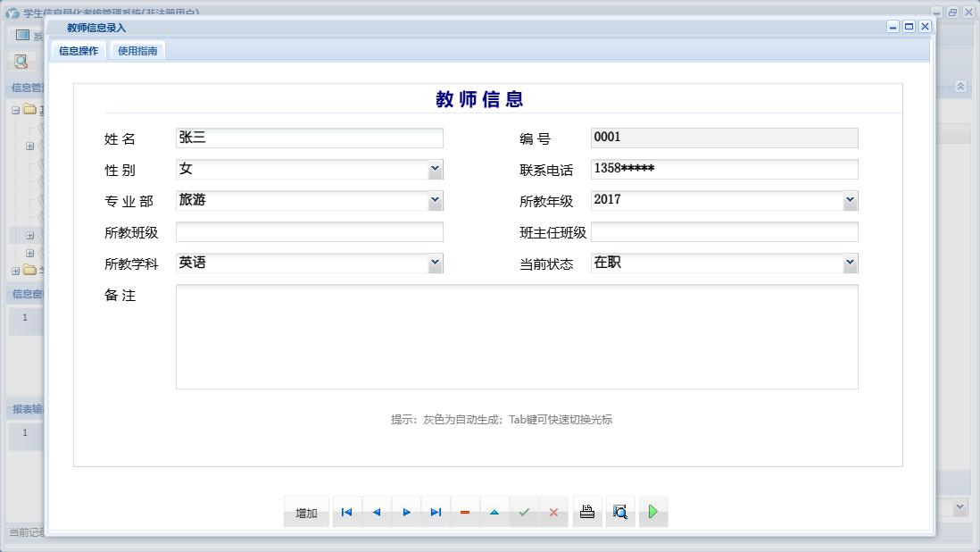Delete the current record with the red minus icon
Screen dimensions: 980x552
pyautogui.click(x=465, y=512)
